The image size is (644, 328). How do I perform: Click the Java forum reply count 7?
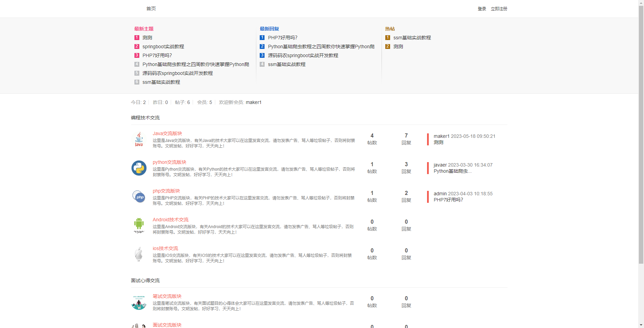click(x=406, y=135)
